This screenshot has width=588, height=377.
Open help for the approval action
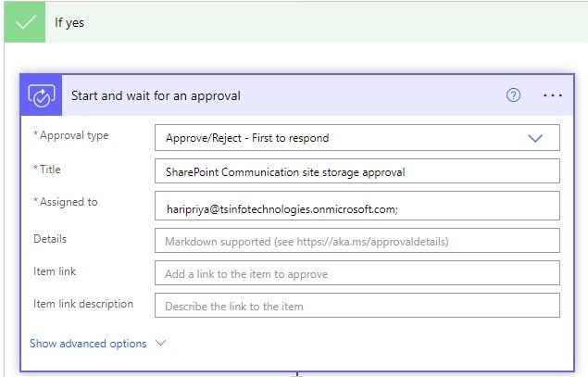click(513, 95)
